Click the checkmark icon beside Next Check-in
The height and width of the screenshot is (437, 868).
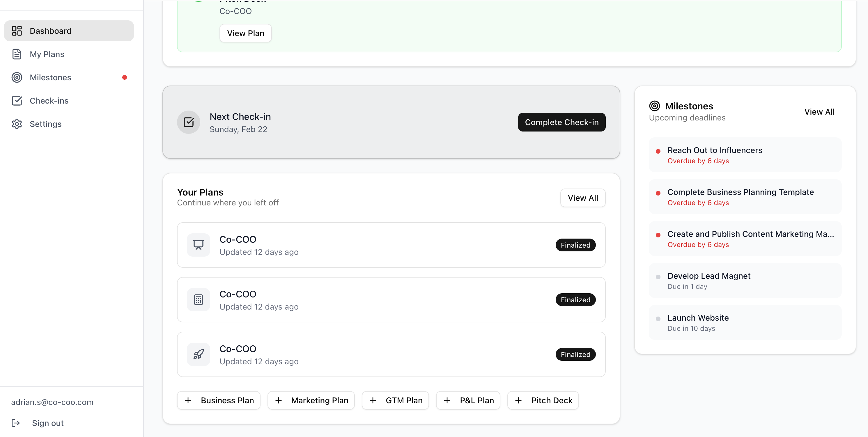pos(188,122)
